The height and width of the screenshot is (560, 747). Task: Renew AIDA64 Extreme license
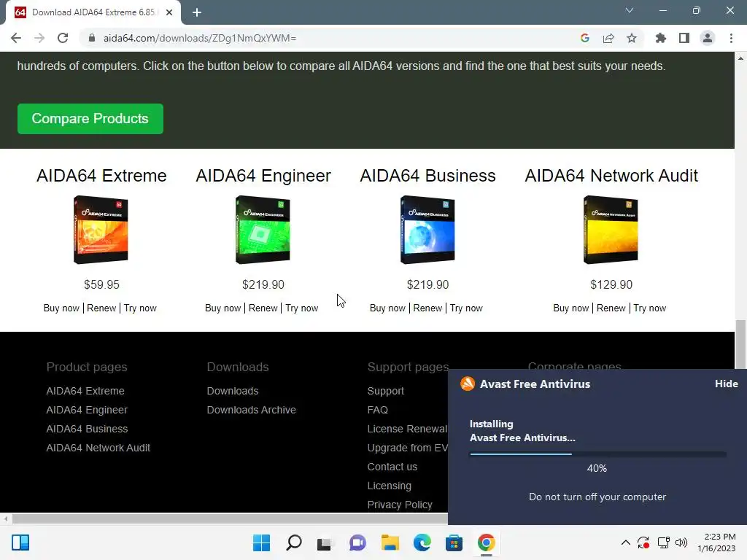[x=101, y=308]
